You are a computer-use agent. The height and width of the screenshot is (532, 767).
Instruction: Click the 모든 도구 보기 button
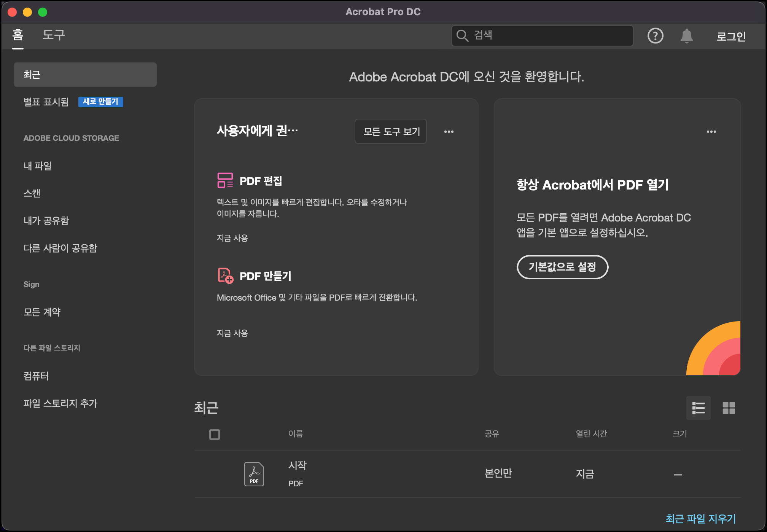click(390, 131)
